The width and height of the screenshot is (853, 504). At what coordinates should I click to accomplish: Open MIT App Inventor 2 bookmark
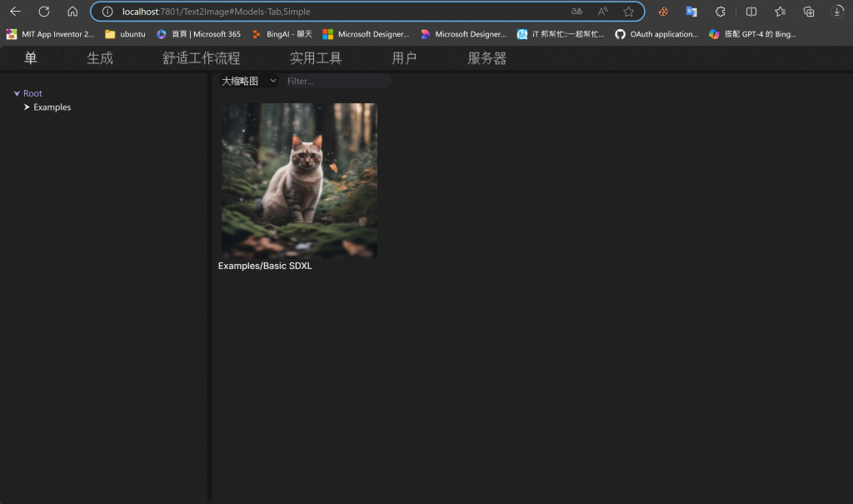coord(50,34)
